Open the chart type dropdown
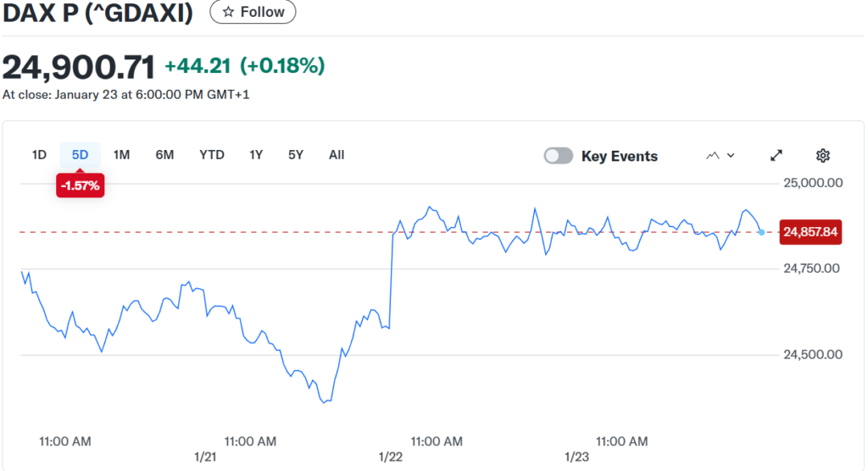 click(x=720, y=156)
